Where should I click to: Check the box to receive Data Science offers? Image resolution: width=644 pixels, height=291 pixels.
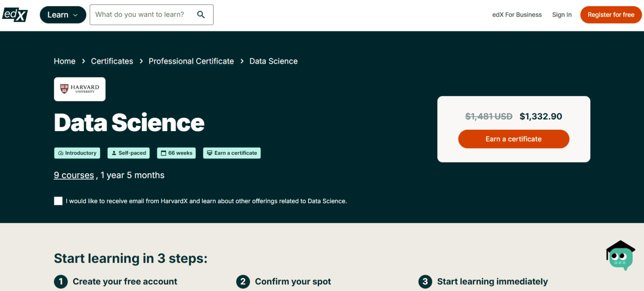58,201
